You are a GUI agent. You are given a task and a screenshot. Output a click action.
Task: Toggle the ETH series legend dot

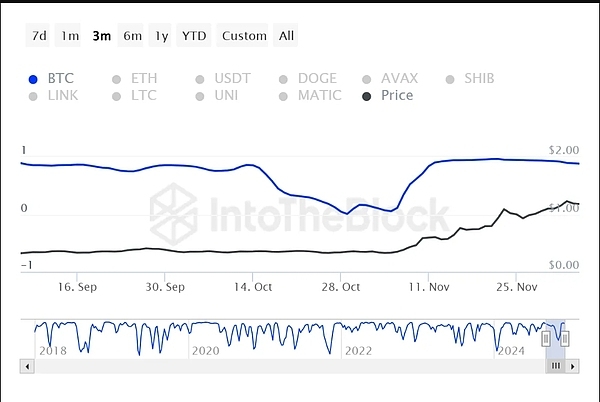(x=117, y=79)
